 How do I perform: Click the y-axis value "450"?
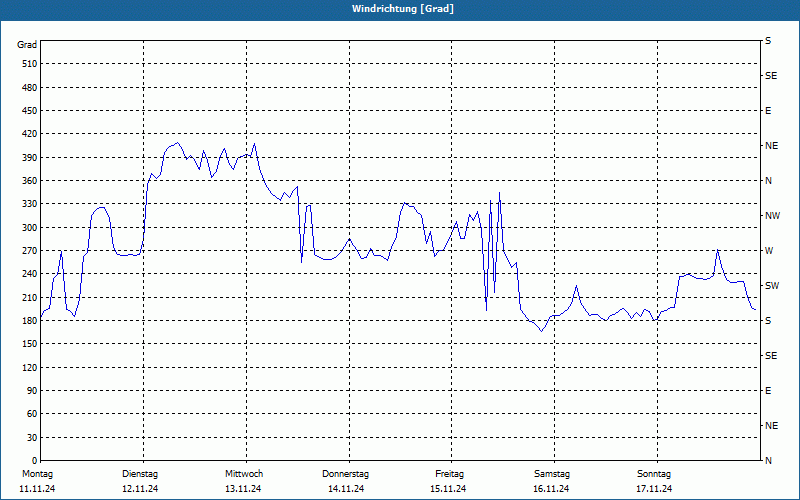(30, 111)
